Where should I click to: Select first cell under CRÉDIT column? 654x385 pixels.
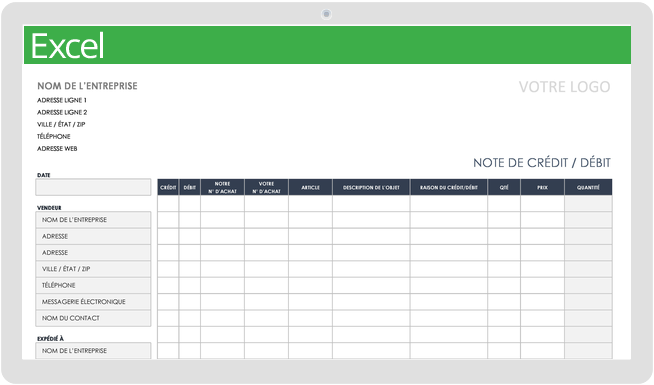click(x=168, y=204)
